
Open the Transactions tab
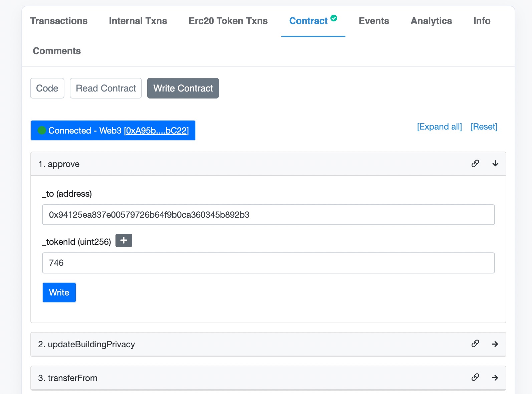point(59,21)
